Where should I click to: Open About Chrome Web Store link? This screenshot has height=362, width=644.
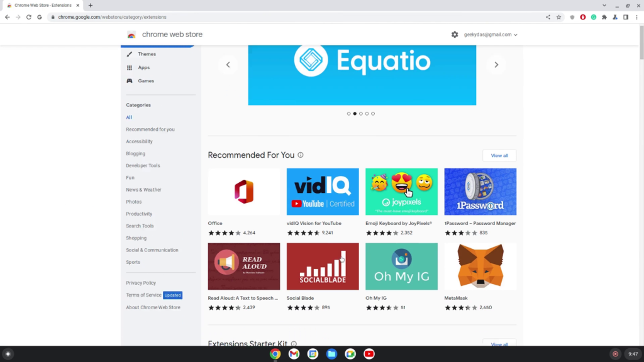point(153,307)
